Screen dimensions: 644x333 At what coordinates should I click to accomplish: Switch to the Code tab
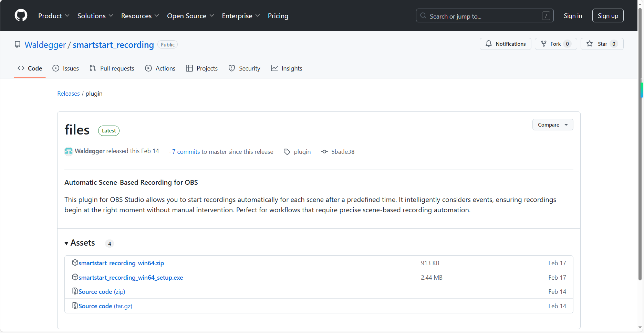30,68
